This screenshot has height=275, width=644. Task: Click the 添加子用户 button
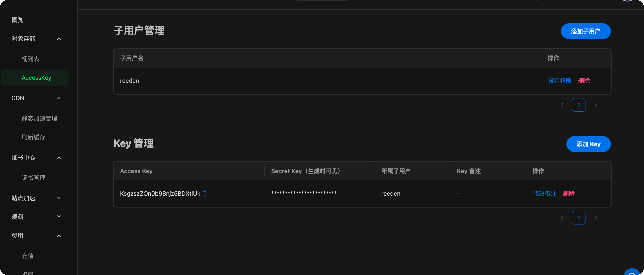pos(586,31)
